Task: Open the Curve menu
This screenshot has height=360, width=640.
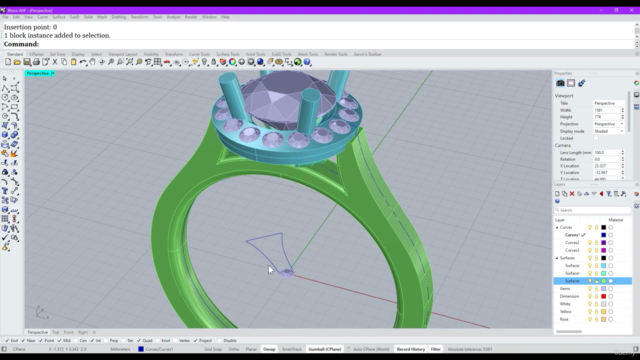Action: (x=42, y=17)
